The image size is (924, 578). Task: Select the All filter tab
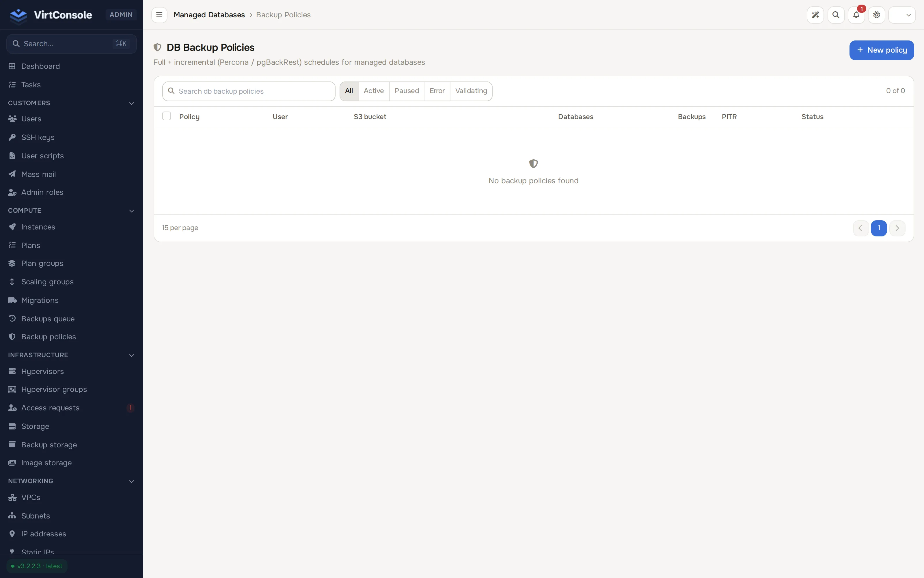click(x=349, y=91)
